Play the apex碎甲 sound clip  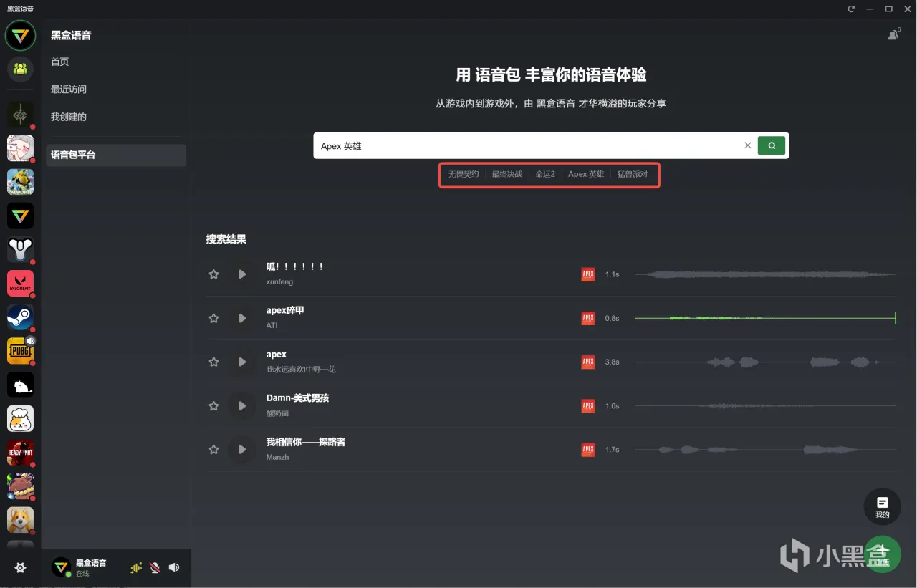[242, 318]
